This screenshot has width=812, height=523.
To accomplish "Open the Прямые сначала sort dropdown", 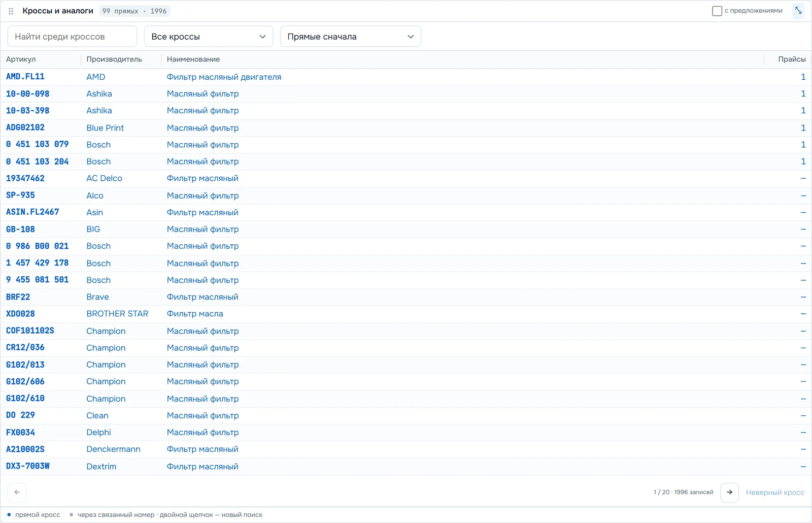I will (x=351, y=37).
